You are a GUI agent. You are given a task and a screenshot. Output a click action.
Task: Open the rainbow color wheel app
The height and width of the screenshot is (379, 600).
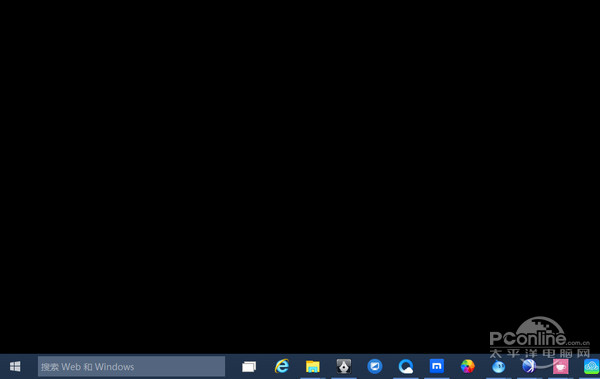(468, 366)
